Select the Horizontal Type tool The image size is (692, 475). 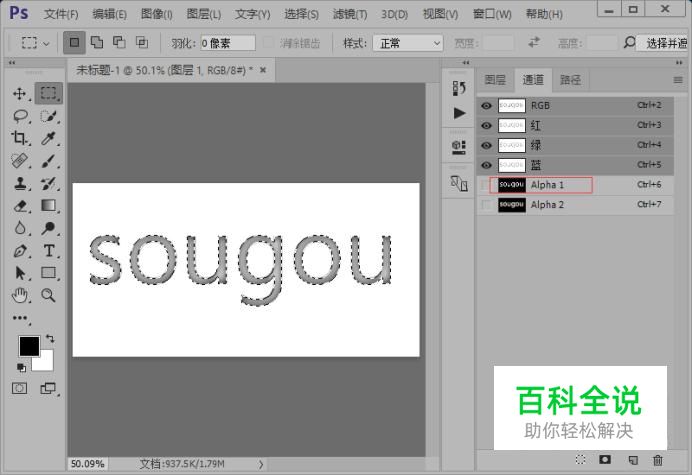49,251
